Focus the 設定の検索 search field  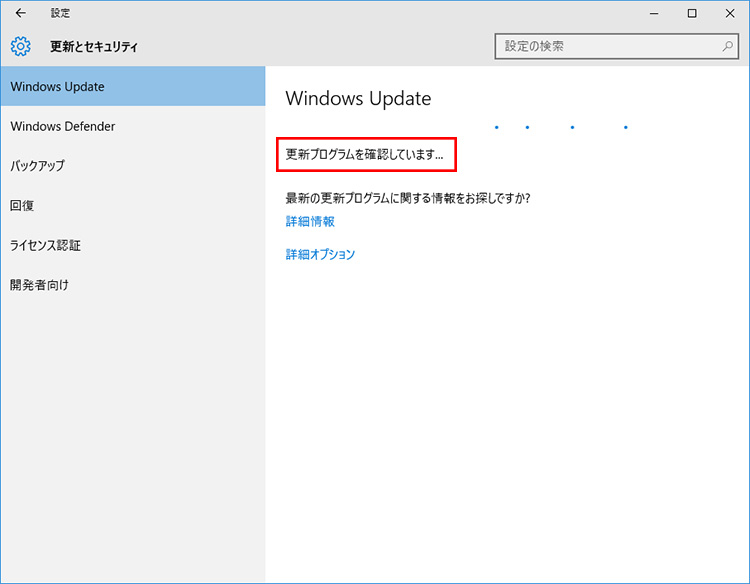coord(617,46)
